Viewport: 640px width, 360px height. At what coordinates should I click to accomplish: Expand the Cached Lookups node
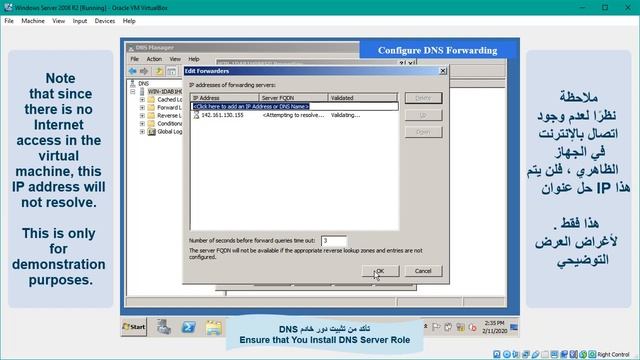(x=142, y=100)
